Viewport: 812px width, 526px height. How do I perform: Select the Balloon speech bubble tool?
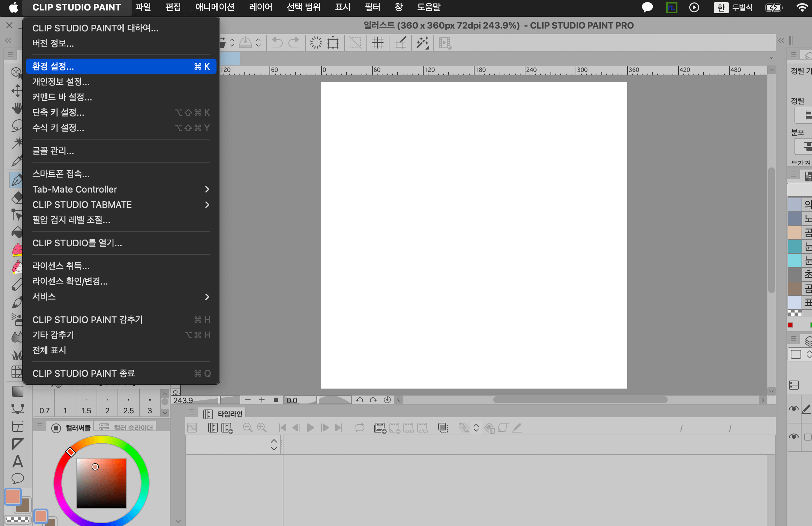point(17,478)
